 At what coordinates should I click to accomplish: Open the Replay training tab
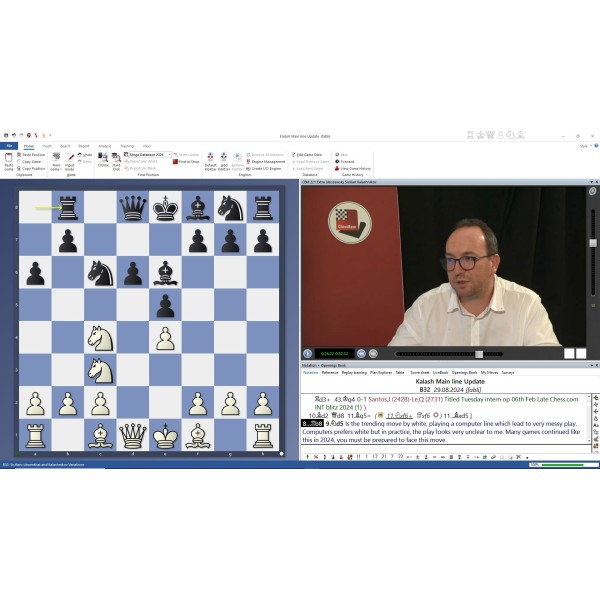point(354,372)
